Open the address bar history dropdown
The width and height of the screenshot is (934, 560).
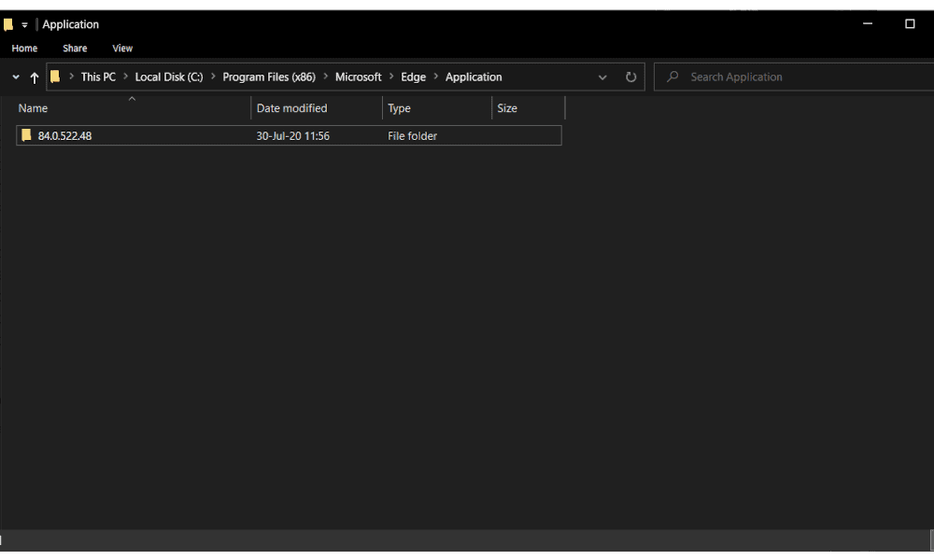coord(602,77)
